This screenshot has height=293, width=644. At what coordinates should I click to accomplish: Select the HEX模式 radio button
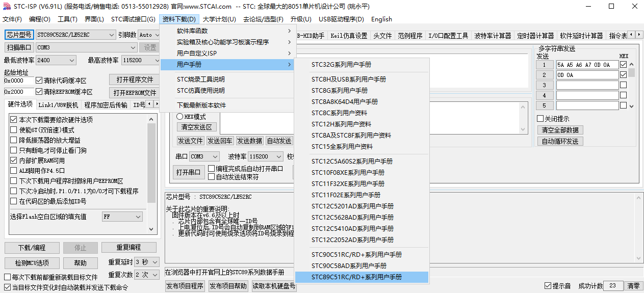tap(180, 117)
